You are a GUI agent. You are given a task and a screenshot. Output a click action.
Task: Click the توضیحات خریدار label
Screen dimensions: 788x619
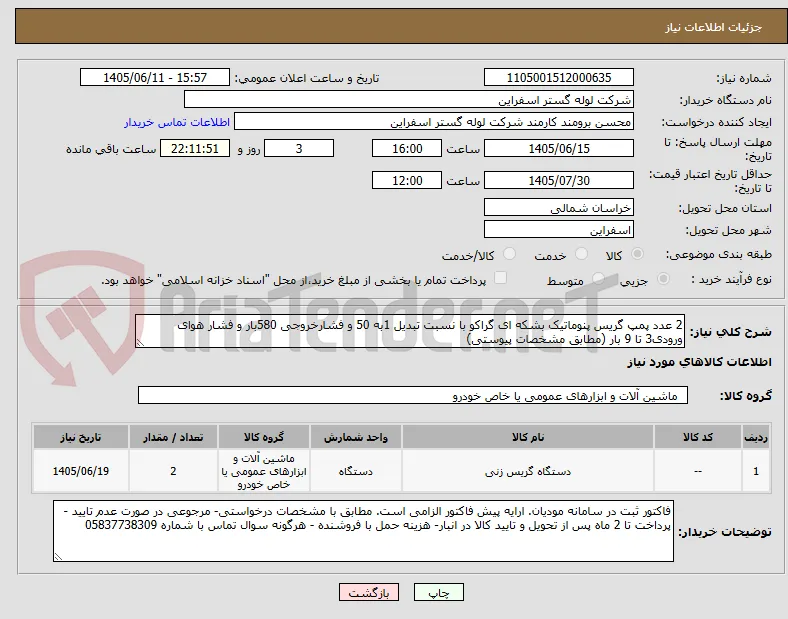pyautogui.click(x=725, y=532)
